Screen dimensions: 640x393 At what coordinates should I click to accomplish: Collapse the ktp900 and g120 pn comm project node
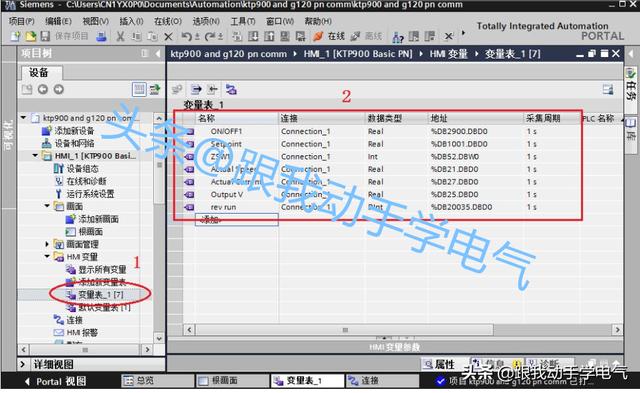24,118
